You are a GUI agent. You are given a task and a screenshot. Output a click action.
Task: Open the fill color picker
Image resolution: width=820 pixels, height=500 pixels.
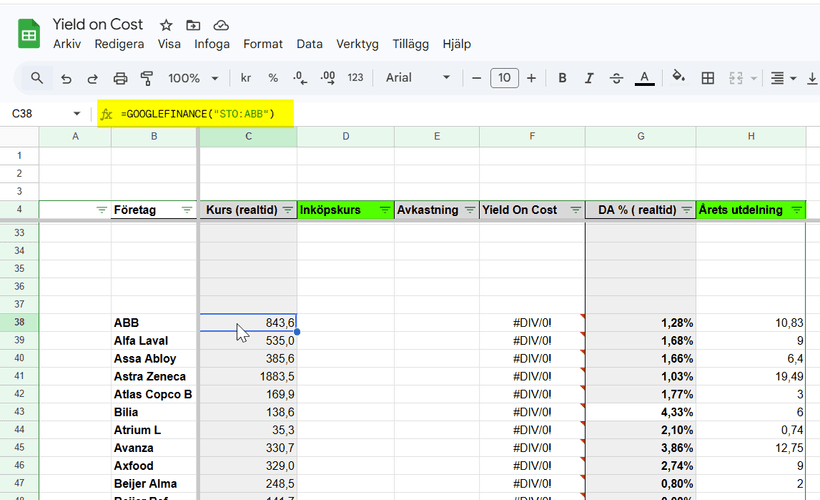[x=679, y=78]
